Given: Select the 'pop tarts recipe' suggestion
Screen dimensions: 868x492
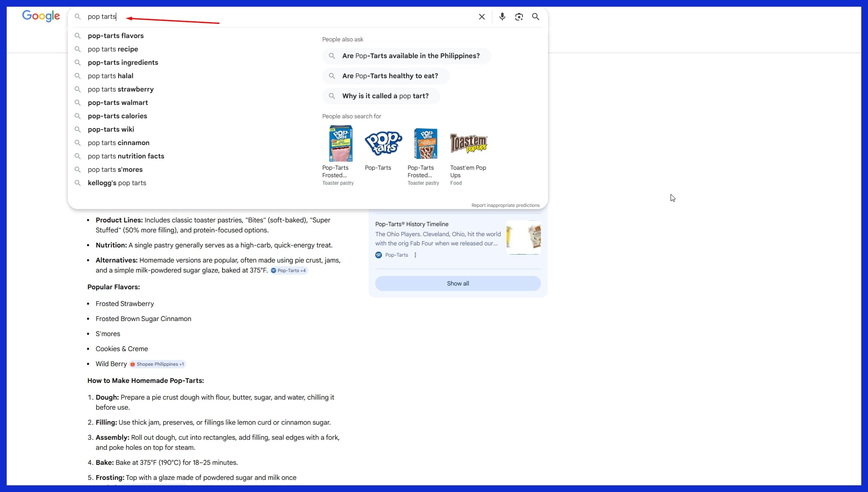Looking at the screenshot, I should pyautogui.click(x=113, y=49).
